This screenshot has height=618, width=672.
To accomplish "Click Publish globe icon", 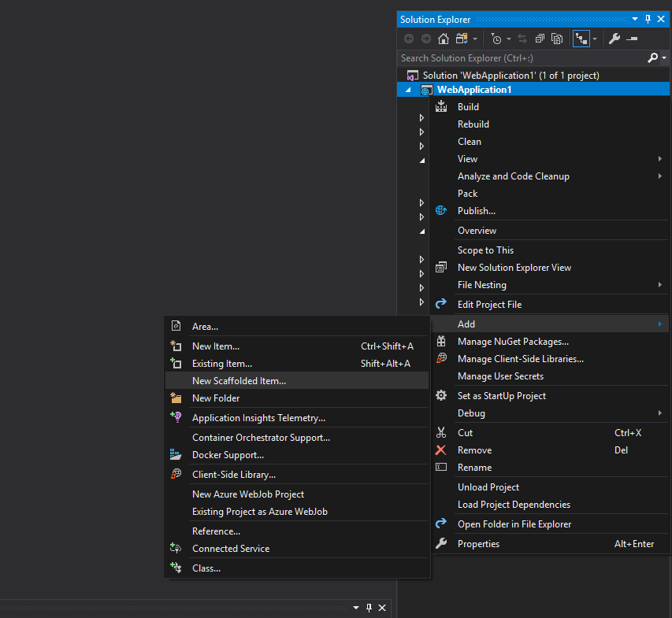I will (441, 210).
